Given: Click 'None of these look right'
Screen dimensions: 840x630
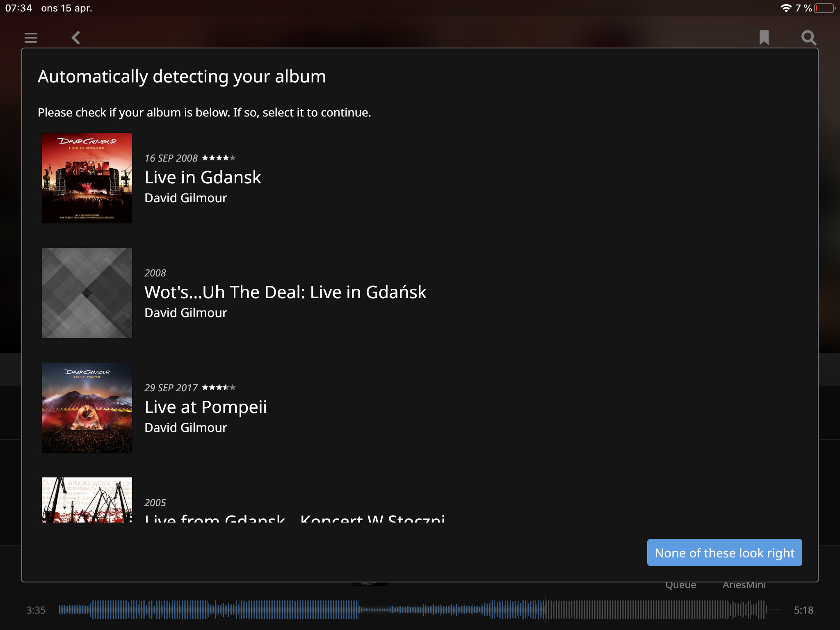Looking at the screenshot, I should click(x=724, y=552).
